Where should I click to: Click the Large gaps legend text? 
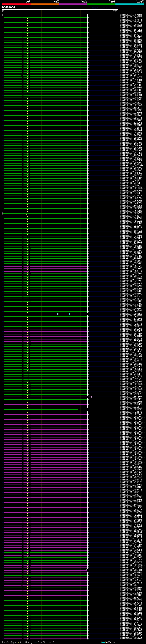[x=28, y=642]
